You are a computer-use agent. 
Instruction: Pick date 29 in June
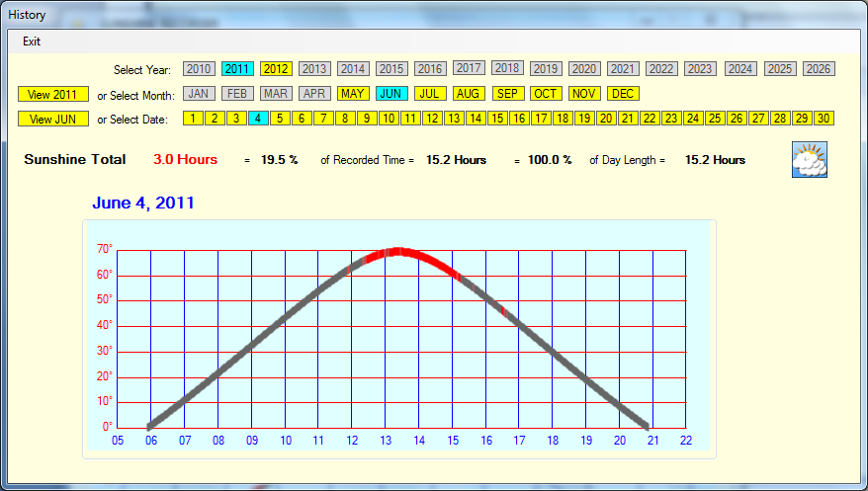pyautogui.click(x=802, y=118)
